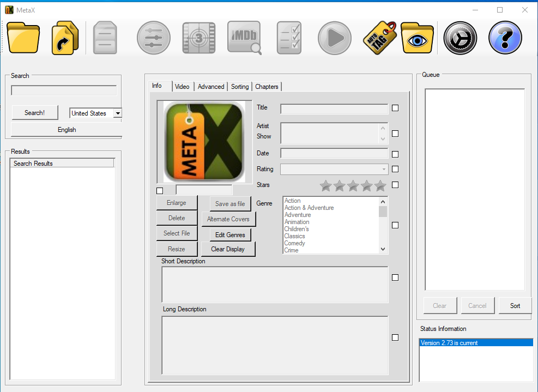
Task: Click the Enlarge button
Action: [x=177, y=203]
